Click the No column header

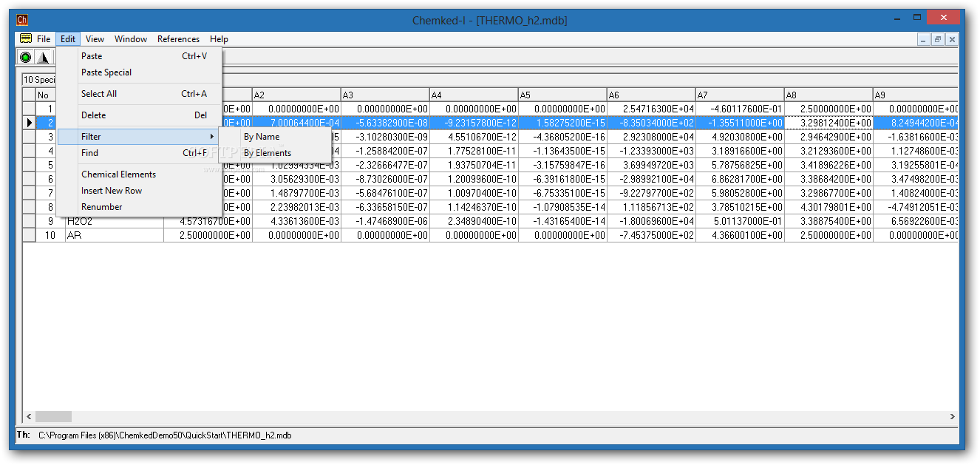tap(44, 95)
